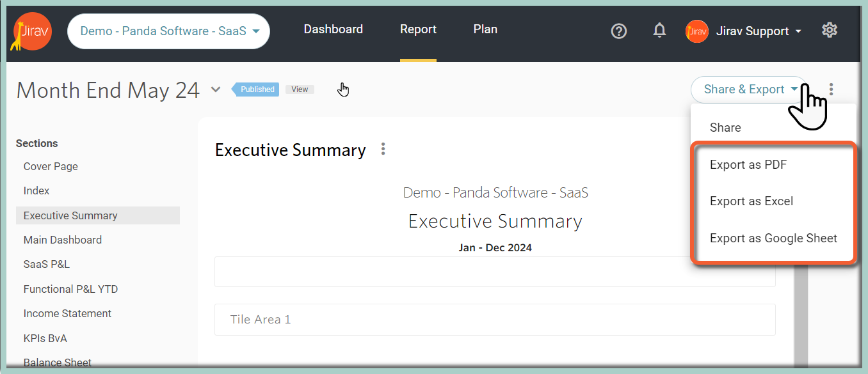Expand the Demo - Panda Software company selector
This screenshot has width=868, height=374.
pyautogui.click(x=168, y=31)
